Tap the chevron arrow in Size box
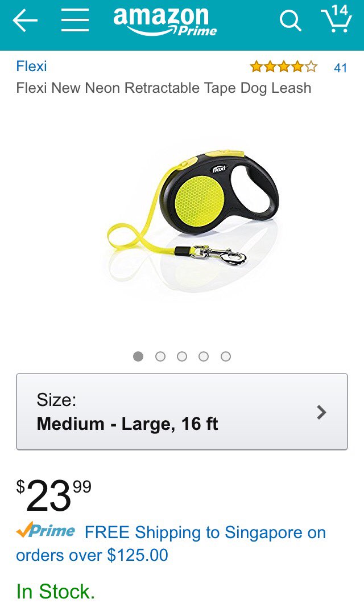This screenshot has width=364, height=611. pyautogui.click(x=321, y=412)
